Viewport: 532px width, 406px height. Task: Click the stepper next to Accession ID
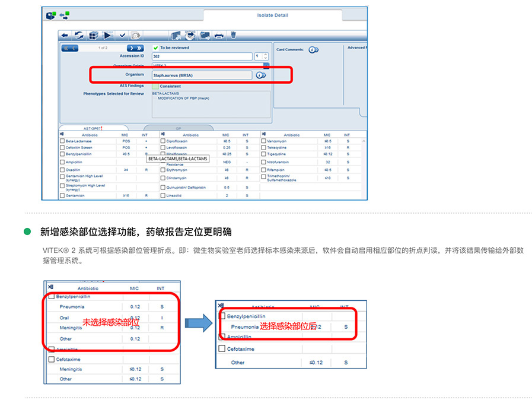[x=265, y=56]
